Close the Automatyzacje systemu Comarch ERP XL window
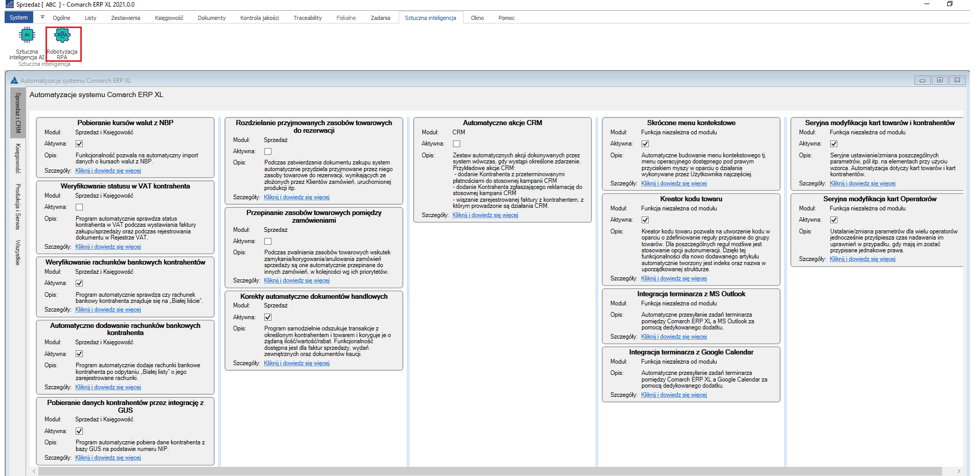The image size is (980, 476). pyautogui.click(x=957, y=80)
